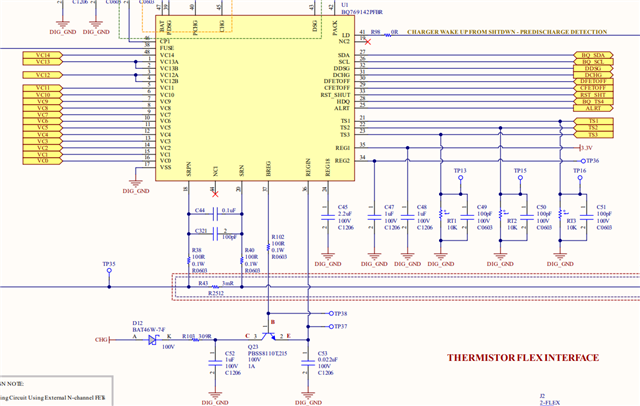
Task: Click the TS3 net port
Action: click(593, 134)
